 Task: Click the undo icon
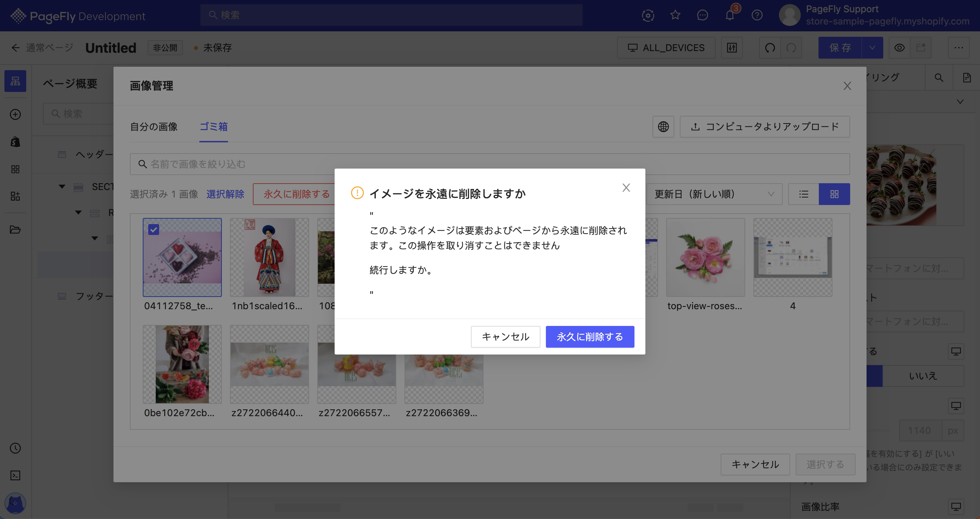770,48
